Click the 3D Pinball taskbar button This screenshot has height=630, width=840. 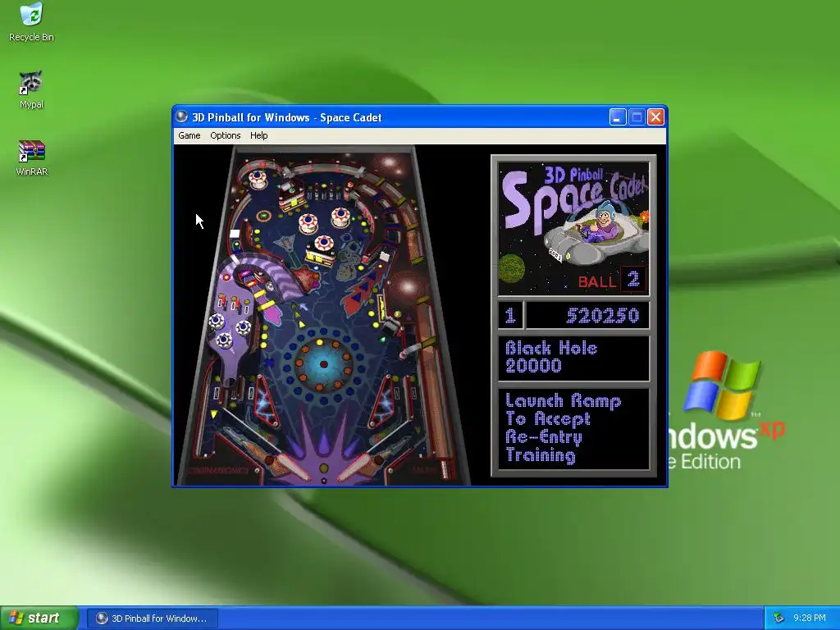(153, 619)
